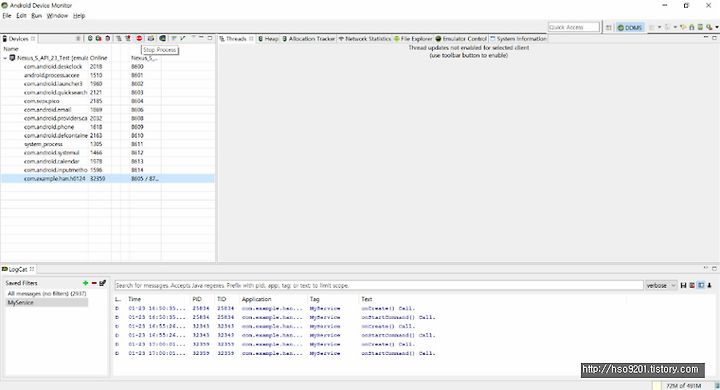Switch to the File Explorer tab

[413, 39]
